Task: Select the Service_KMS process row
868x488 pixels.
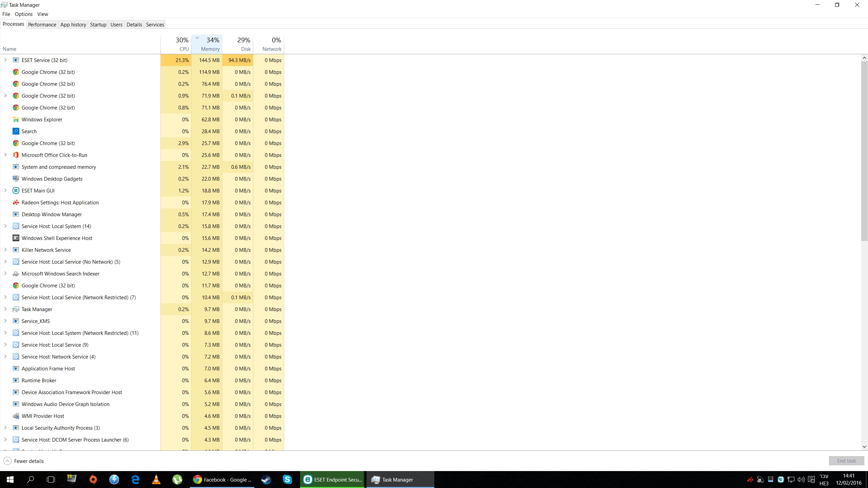Action: (x=142, y=321)
